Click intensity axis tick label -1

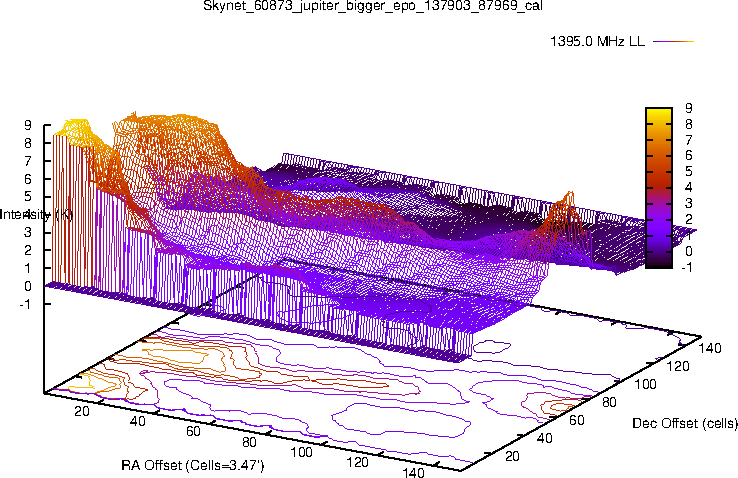coord(25,304)
